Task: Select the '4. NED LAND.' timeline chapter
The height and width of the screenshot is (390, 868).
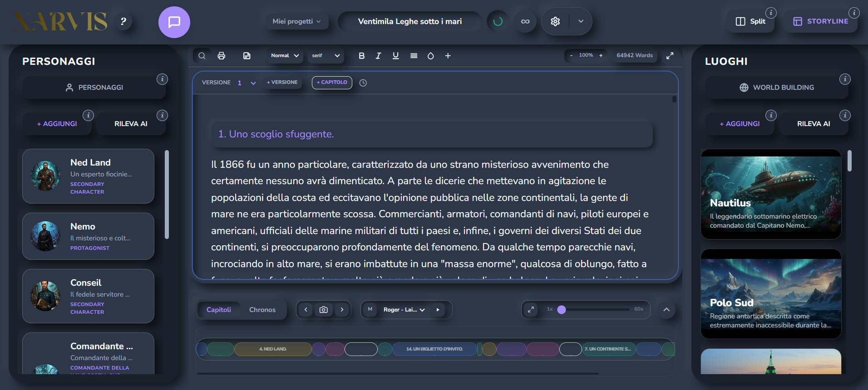Action: click(x=273, y=349)
